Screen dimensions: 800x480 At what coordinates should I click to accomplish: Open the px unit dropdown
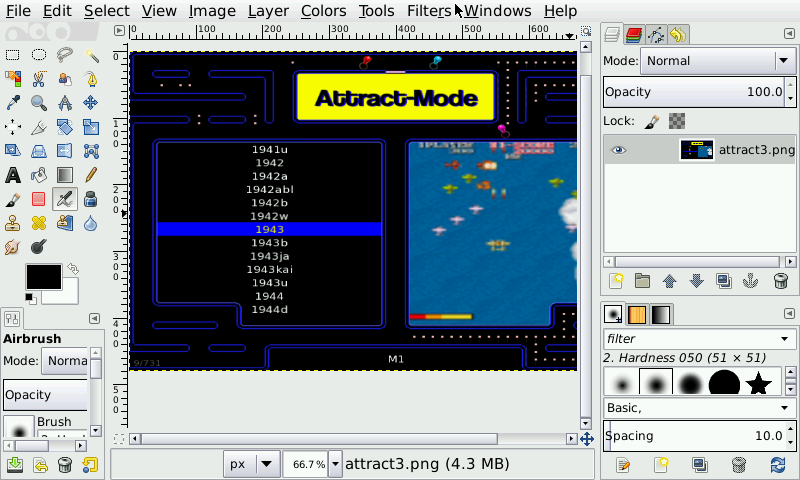pyautogui.click(x=252, y=464)
